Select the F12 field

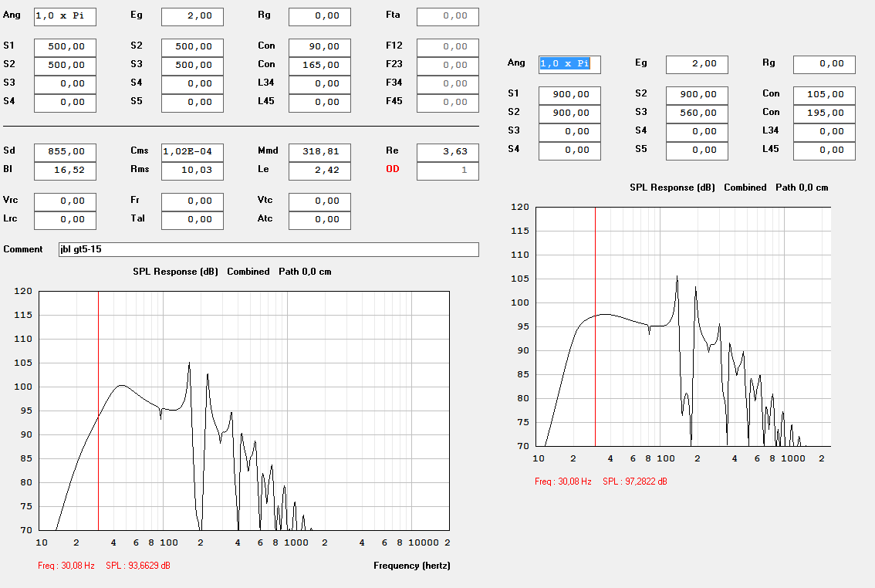(448, 47)
